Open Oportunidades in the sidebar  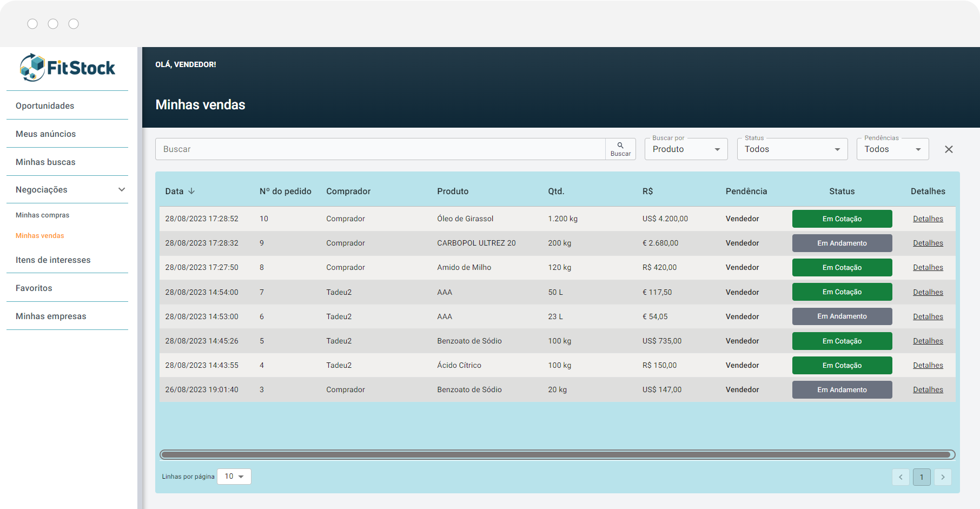point(45,106)
